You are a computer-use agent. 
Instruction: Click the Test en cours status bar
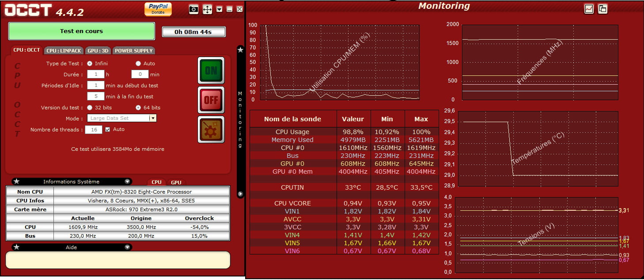click(x=82, y=31)
